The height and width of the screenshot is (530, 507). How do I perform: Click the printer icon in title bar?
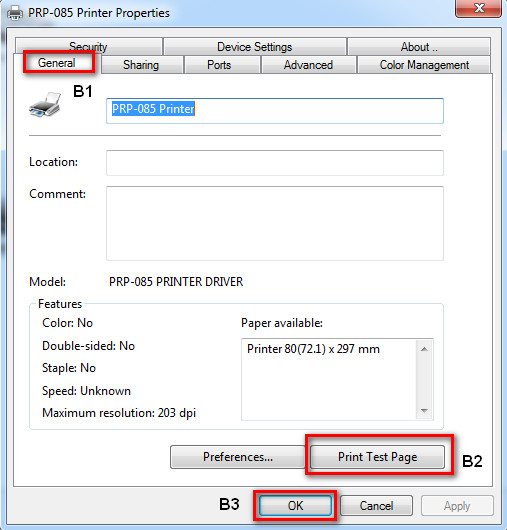(15, 13)
